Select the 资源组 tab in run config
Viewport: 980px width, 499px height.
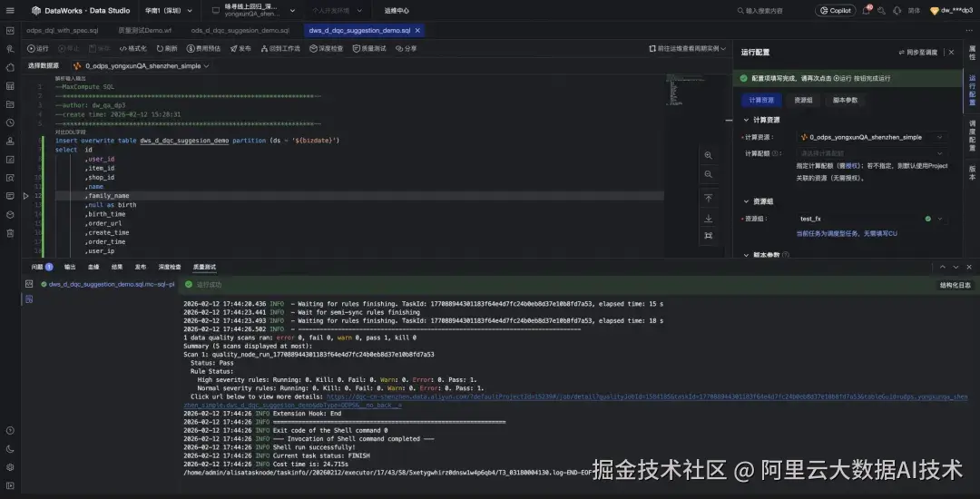[x=803, y=100]
